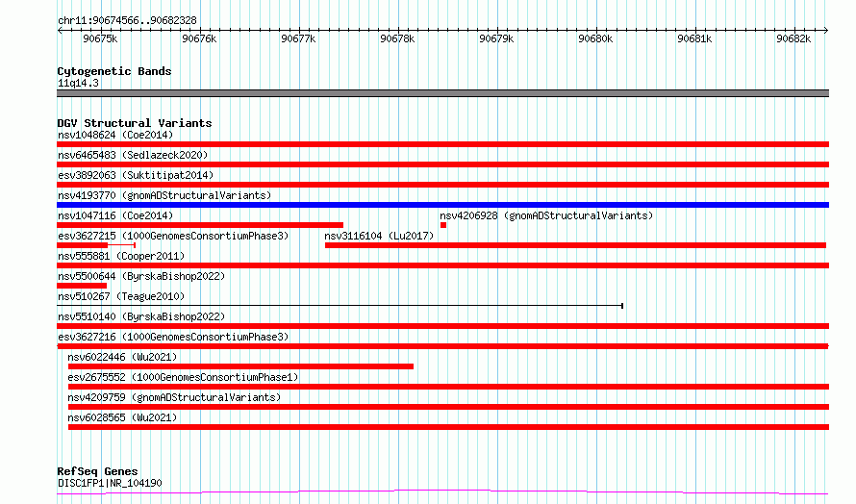Select the red bar for nsv6028565

(449, 427)
